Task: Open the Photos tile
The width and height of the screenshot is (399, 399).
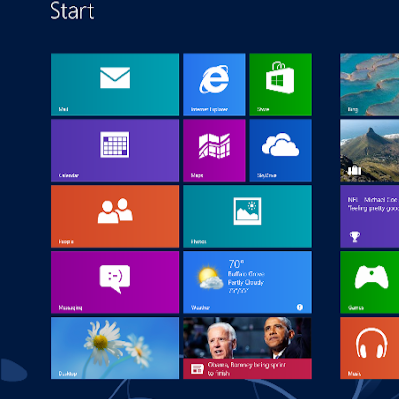Action: point(247,216)
